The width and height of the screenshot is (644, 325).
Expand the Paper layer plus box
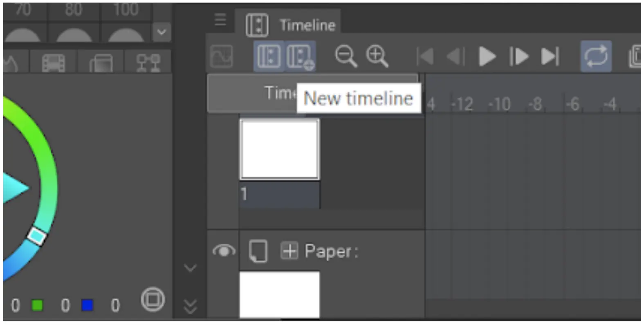pyautogui.click(x=289, y=251)
